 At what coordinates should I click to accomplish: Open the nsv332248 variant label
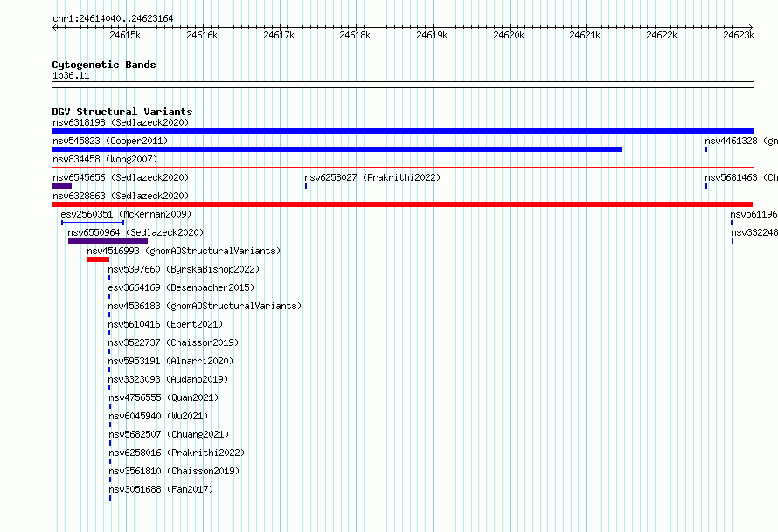tap(754, 232)
